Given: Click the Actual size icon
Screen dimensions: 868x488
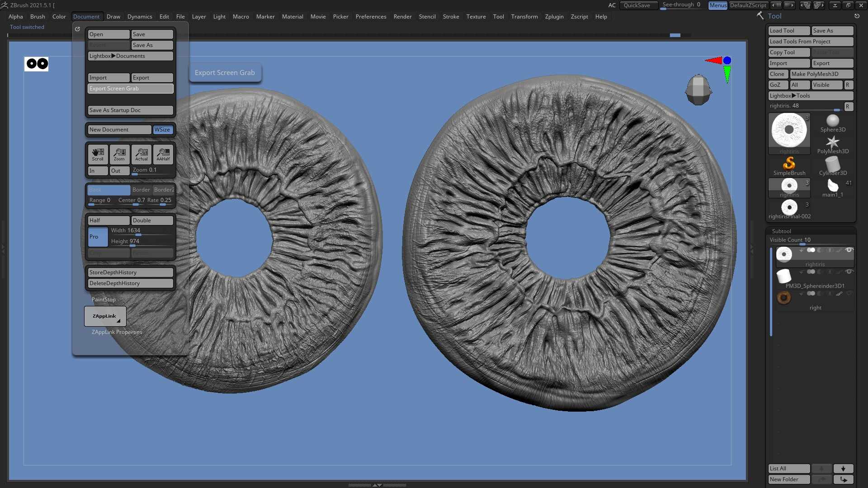Looking at the screenshot, I should [x=142, y=154].
